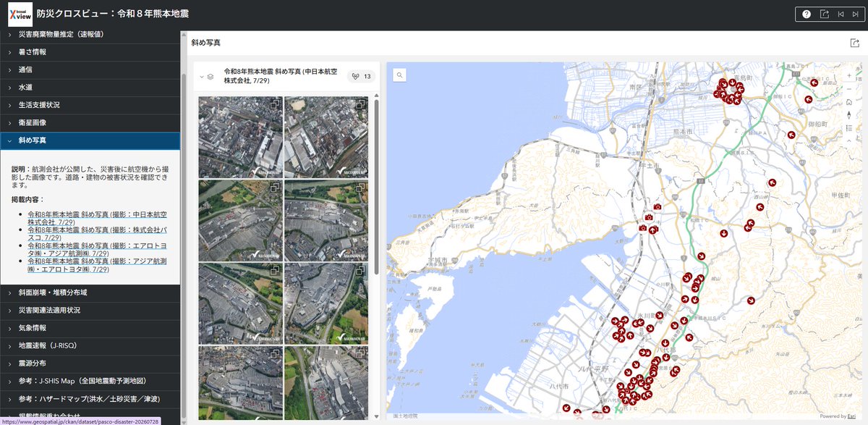Click the share icon in the top header
Screen dimensions: 868x425
(x=825, y=14)
